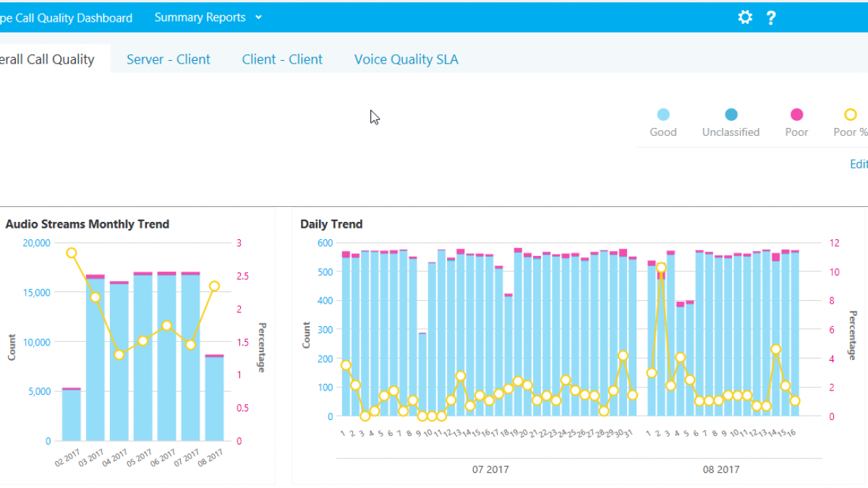868x488 pixels.
Task: Open the Voice Quality SLA tab
Action: pos(406,59)
